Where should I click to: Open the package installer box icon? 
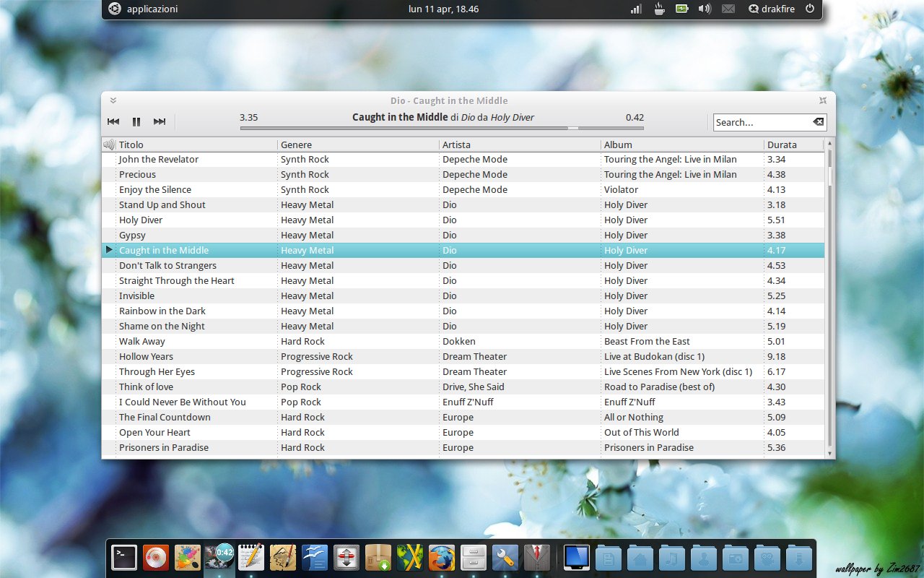(378, 558)
